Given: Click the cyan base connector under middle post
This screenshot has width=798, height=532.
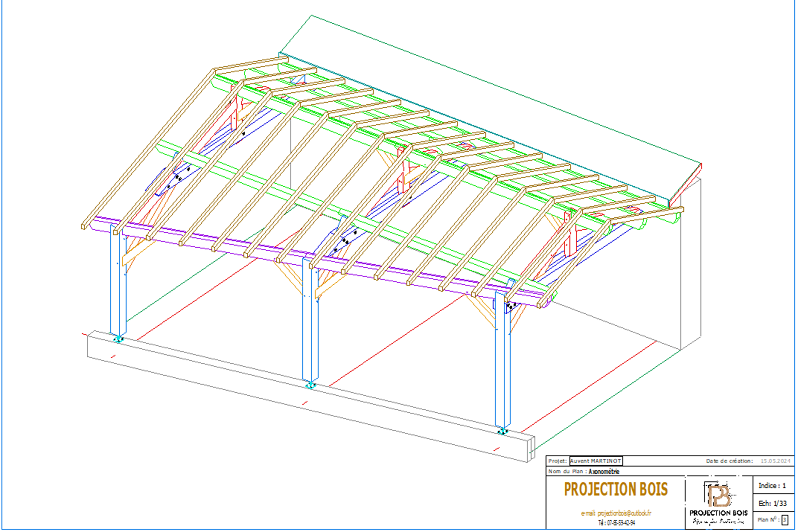Looking at the screenshot, I should [x=310, y=385].
